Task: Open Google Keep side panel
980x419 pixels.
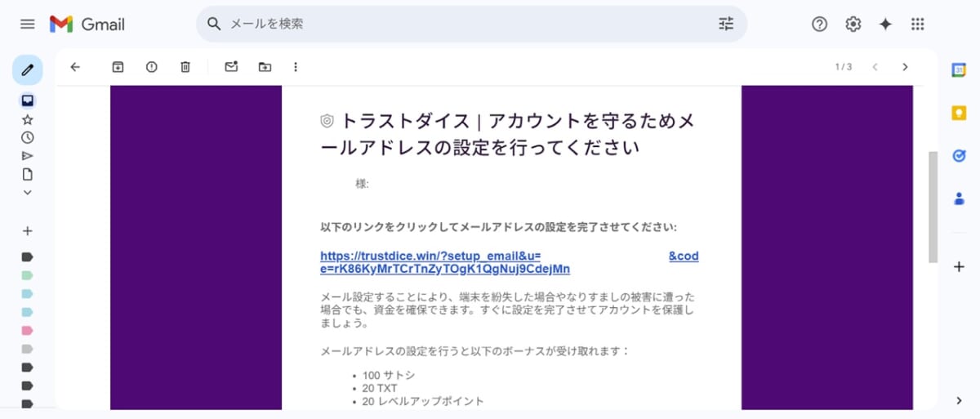Action: click(x=959, y=114)
